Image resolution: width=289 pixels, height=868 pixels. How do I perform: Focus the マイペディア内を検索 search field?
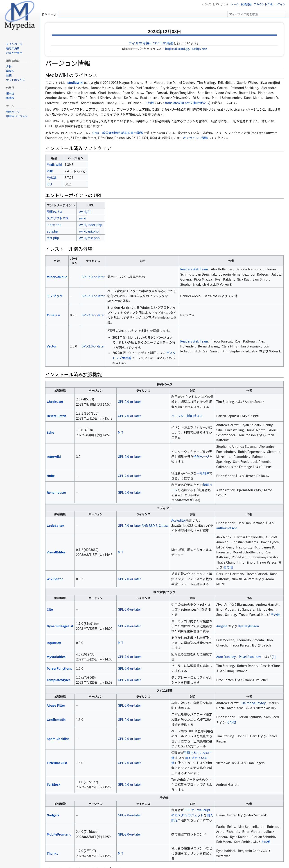(256, 14)
